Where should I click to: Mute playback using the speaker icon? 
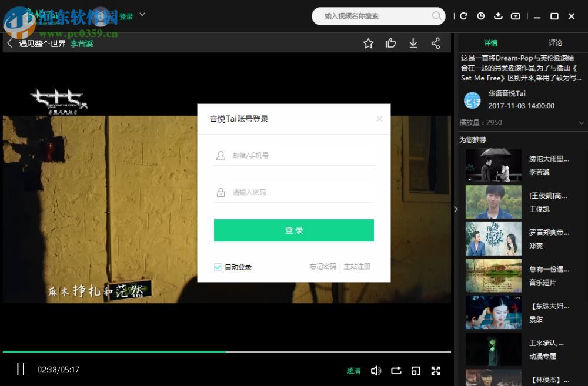coord(376,371)
